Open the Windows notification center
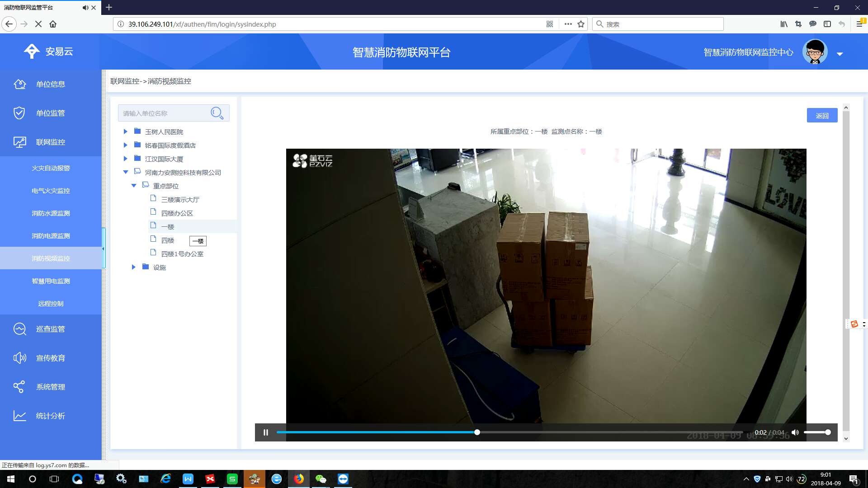868x488 pixels. click(x=854, y=479)
